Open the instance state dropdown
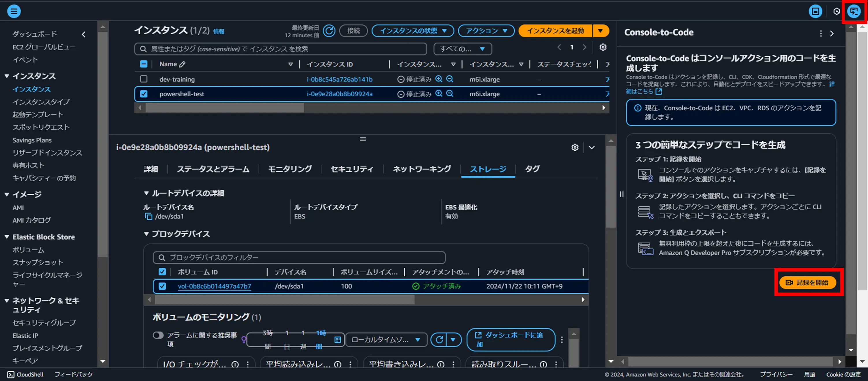This screenshot has height=381, width=868. click(413, 31)
